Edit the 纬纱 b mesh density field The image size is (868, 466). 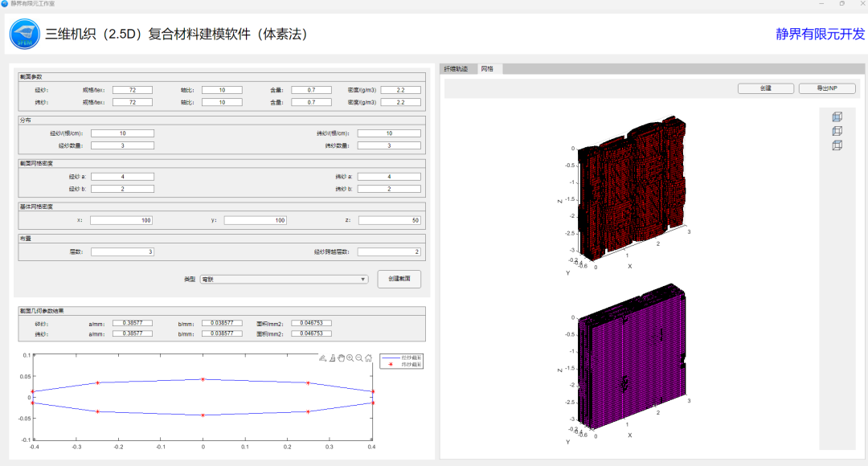pos(389,189)
